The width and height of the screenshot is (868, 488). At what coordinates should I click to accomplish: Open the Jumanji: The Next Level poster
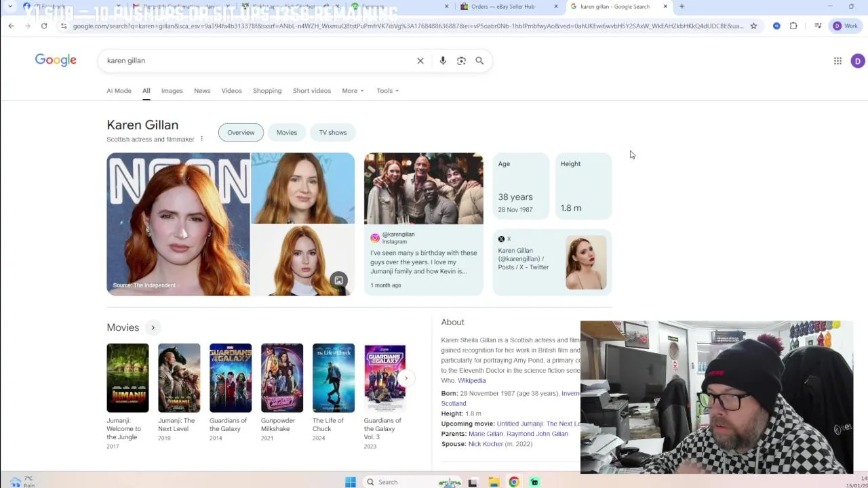pos(179,378)
